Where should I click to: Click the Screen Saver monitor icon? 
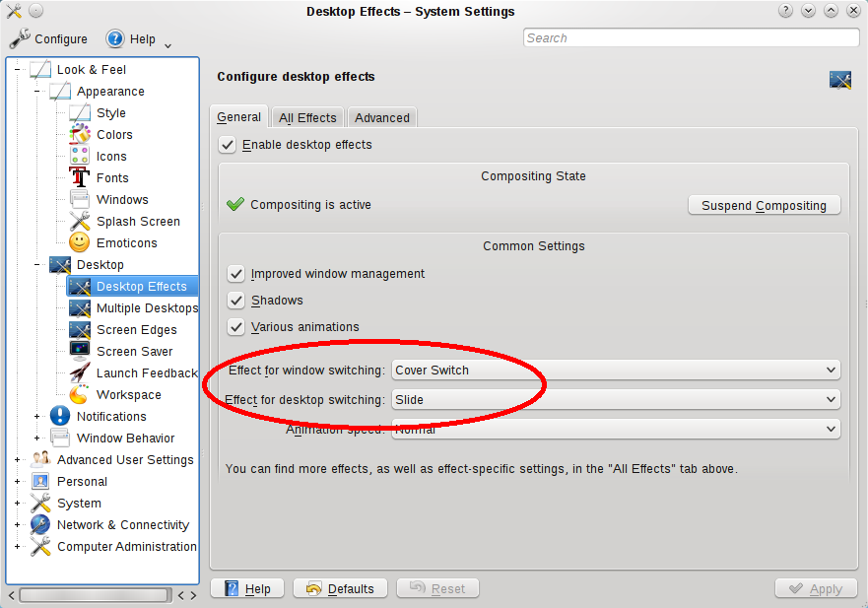tap(80, 351)
